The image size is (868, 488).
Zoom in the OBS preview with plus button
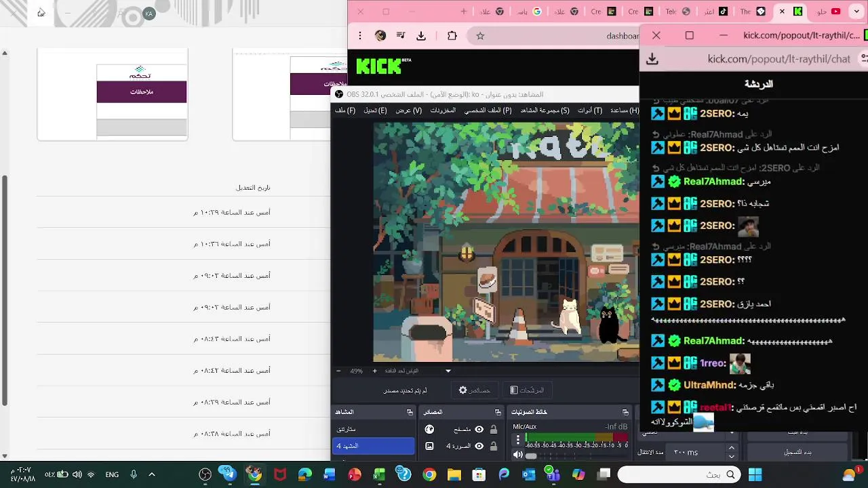click(374, 371)
